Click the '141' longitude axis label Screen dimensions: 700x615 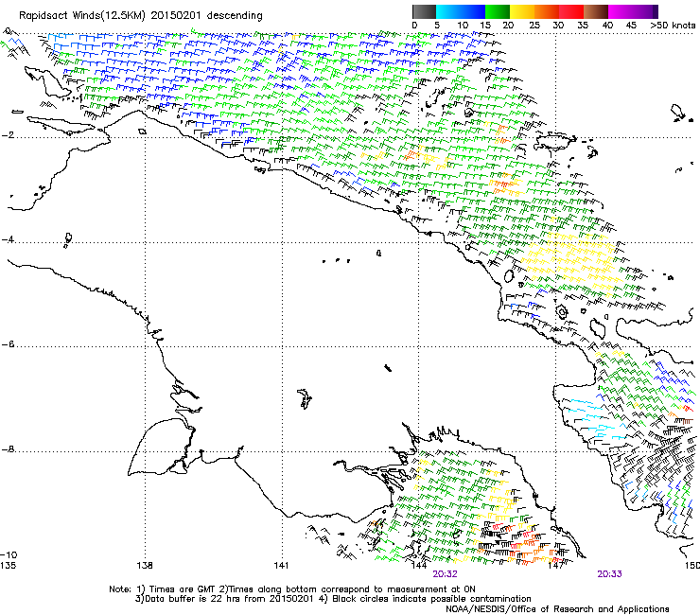tap(281, 566)
